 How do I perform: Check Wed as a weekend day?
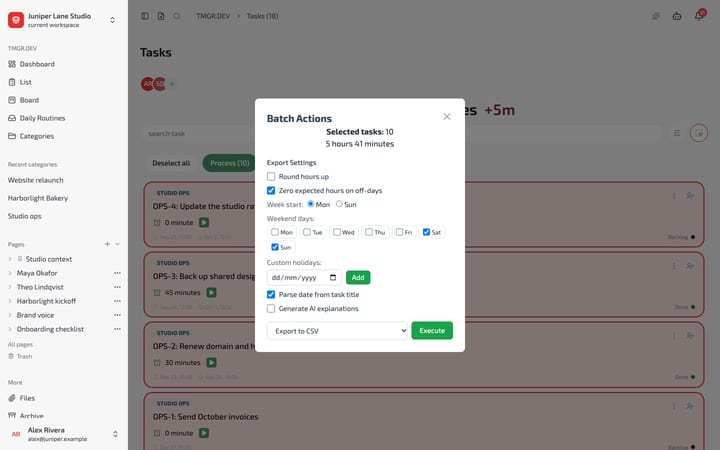click(337, 232)
